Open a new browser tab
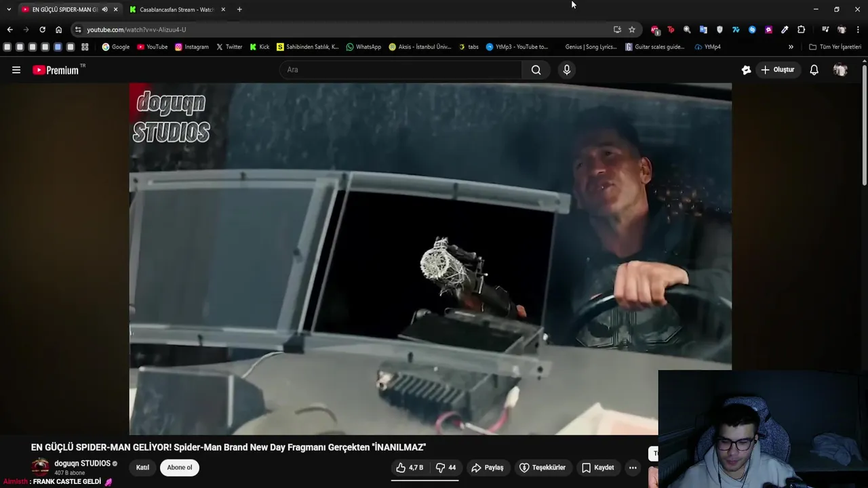 [x=239, y=9]
